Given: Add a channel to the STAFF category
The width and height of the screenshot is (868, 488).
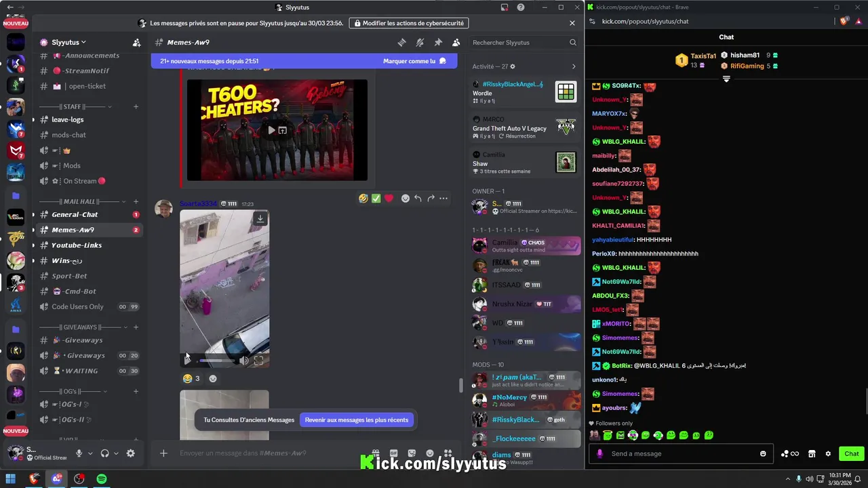Looking at the screenshot, I should click(136, 106).
